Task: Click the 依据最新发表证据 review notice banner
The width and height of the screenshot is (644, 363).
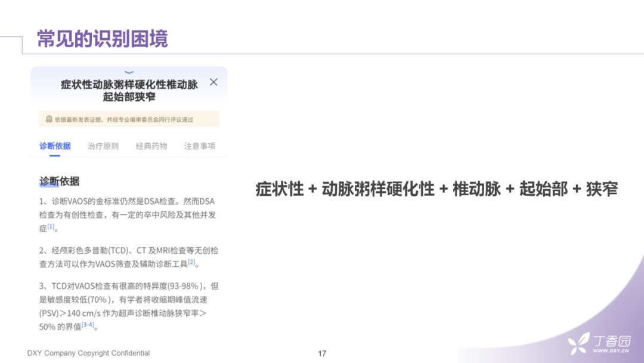Action: pyautogui.click(x=129, y=119)
